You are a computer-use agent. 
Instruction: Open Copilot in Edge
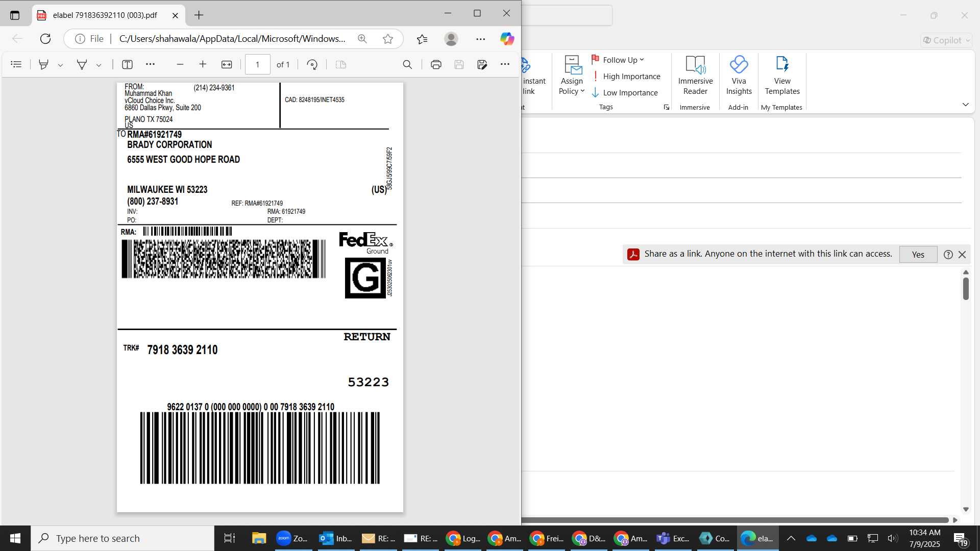point(507,39)
